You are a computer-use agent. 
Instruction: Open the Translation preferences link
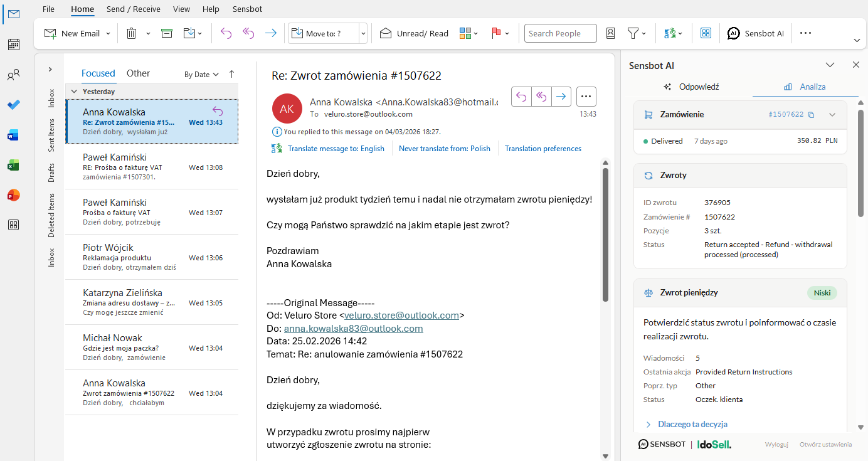(543, 149)
